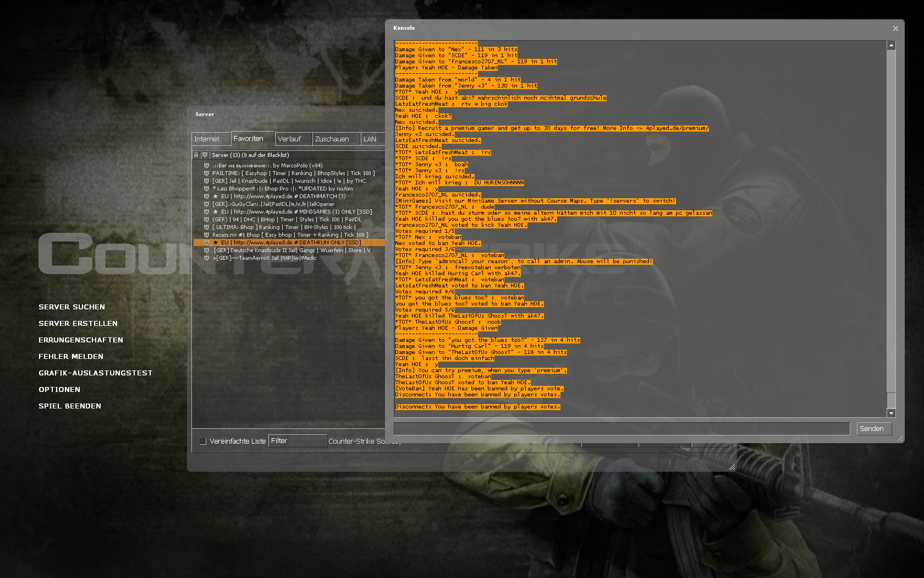Viewport: 924px width, 578px height.
Task: Open the LAN tab
Action: (373, 139)
